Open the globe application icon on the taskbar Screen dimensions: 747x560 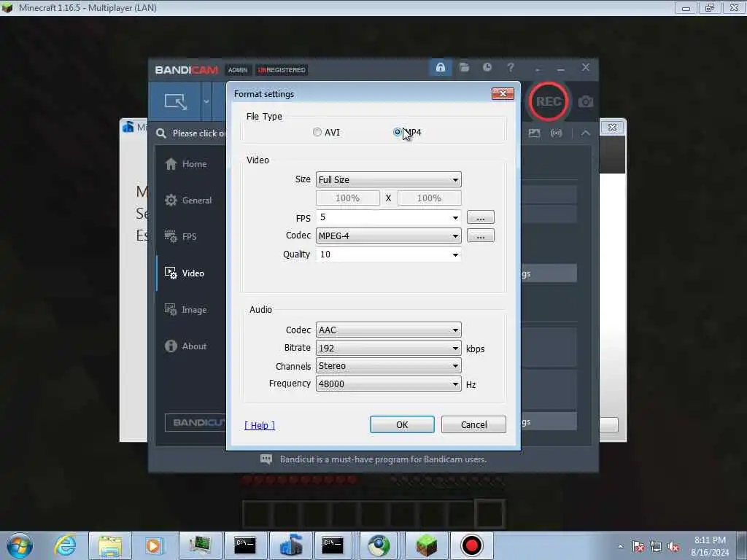click(379, 545)
